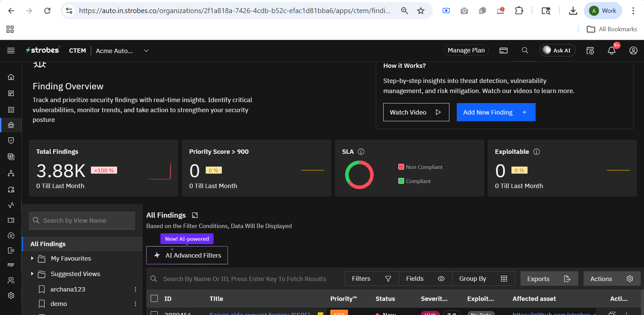Click the expand icon beside All Findings
Image resolution: width=644 pixels, height=315 pixels.
[195, 215]
